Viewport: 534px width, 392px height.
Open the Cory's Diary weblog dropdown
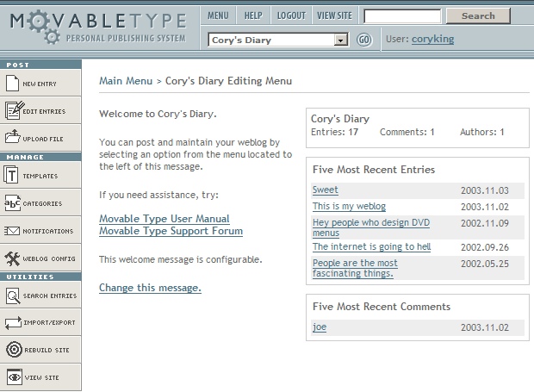pyautogui.click(x=278, y=40)
